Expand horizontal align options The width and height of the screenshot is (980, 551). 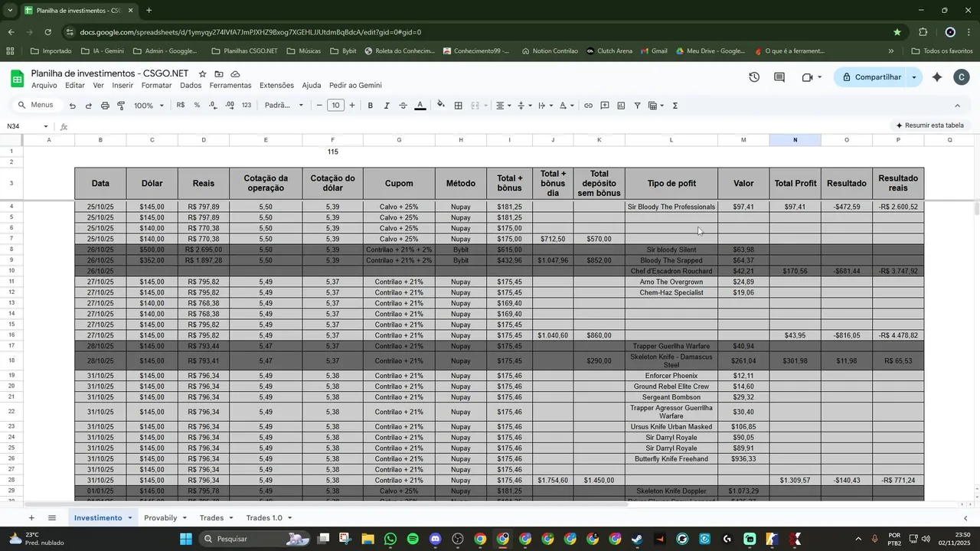click(x=503, y=106)
